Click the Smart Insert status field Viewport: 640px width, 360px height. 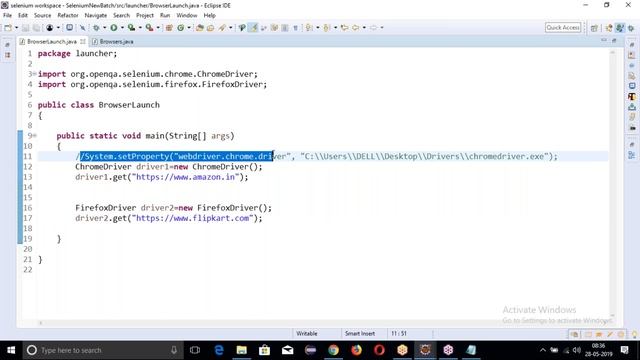tap(360, 333)
